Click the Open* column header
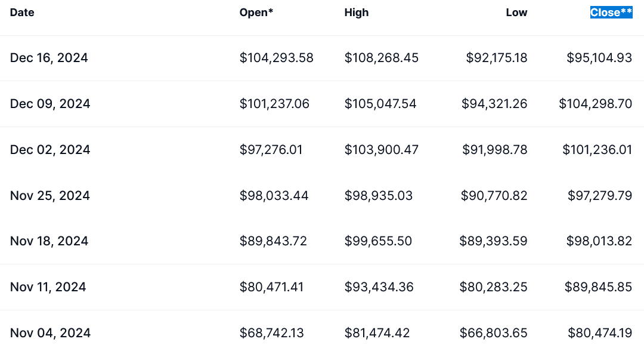 (x=256, y=13)
